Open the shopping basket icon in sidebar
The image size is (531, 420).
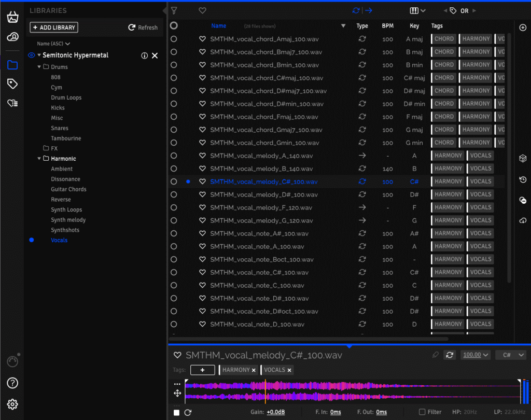point(12,17)
